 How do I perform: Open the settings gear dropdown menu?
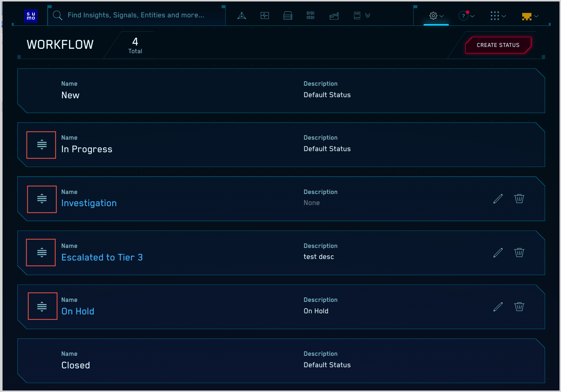[x=436, y=16]
